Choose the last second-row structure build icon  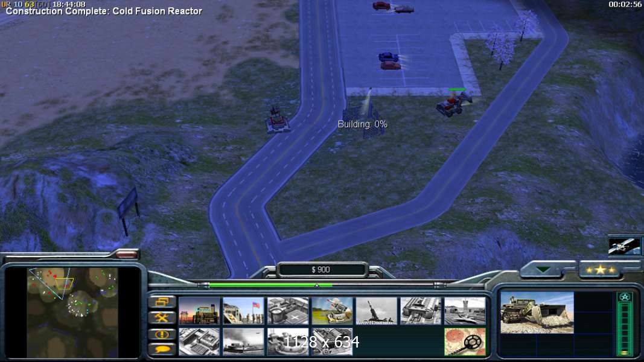point(333,341)
